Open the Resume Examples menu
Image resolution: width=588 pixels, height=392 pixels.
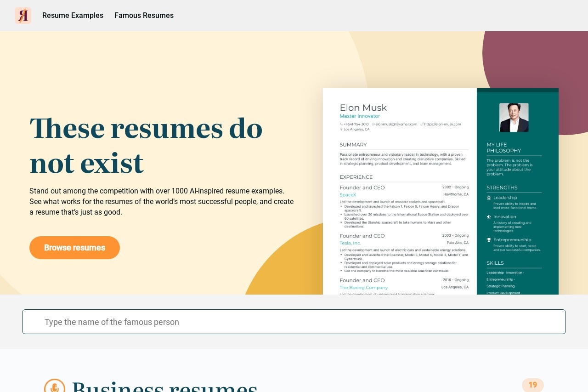(x=73, y=15)
